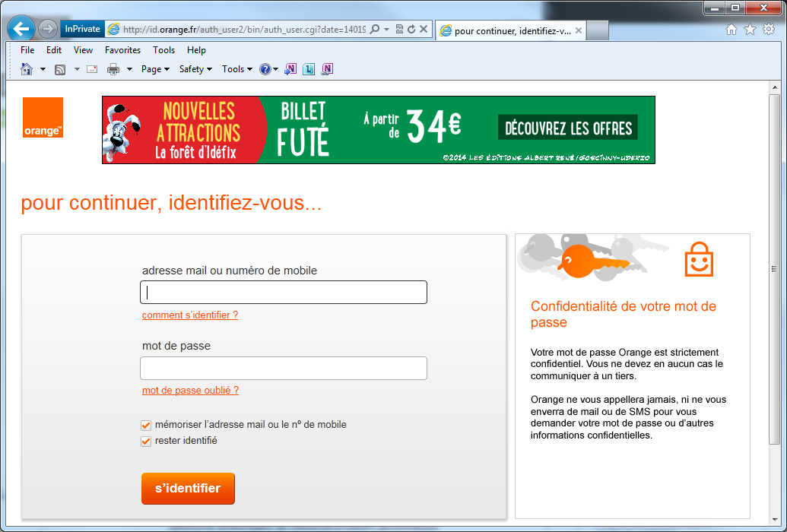Viewport: 787px width, 532px height.
Task: Click the RSS feeds icon
Action: 60,69
